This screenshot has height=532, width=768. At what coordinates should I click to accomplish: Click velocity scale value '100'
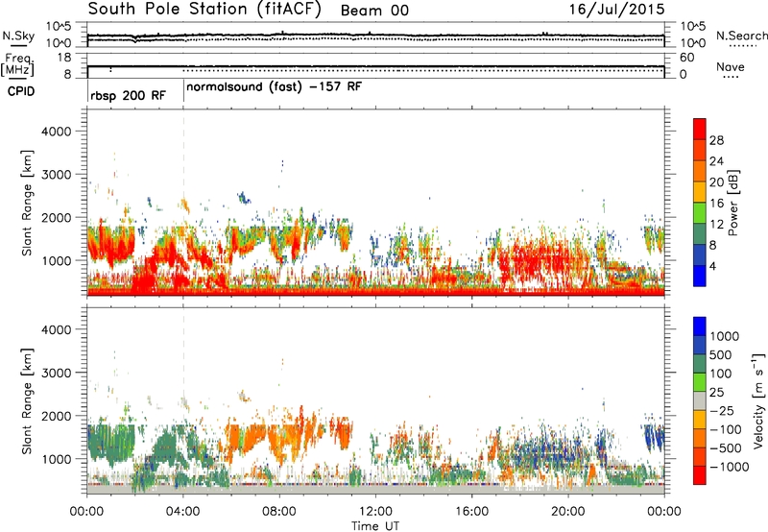tap(721, 374)
